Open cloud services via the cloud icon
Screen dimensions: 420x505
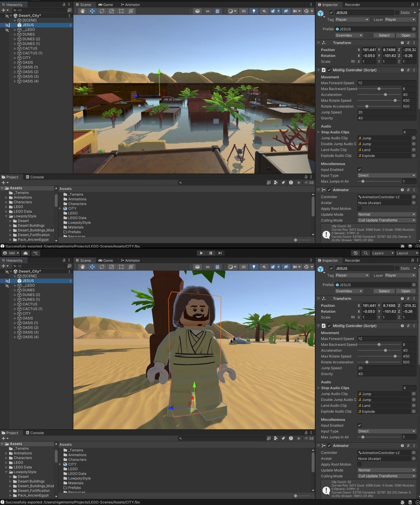pos(26,253)
